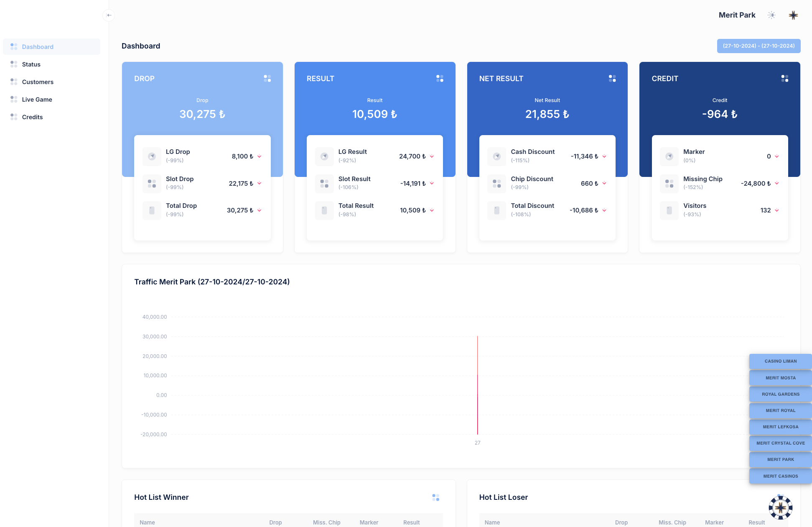The width and height of the screenshot is (812, 527).
Task: Expand the Cash Discount chevron
Action: [604, 156]
